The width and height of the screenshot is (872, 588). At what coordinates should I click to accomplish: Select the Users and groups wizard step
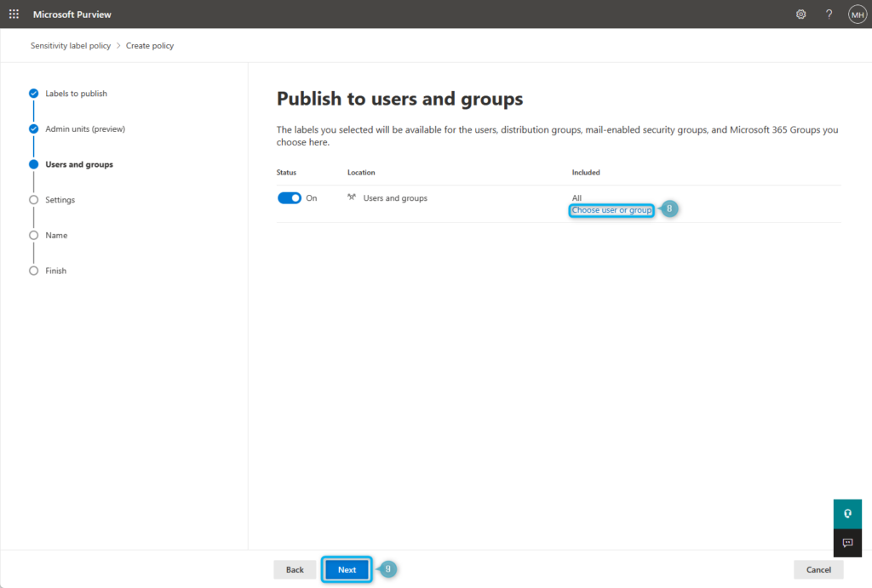(81, 164)
